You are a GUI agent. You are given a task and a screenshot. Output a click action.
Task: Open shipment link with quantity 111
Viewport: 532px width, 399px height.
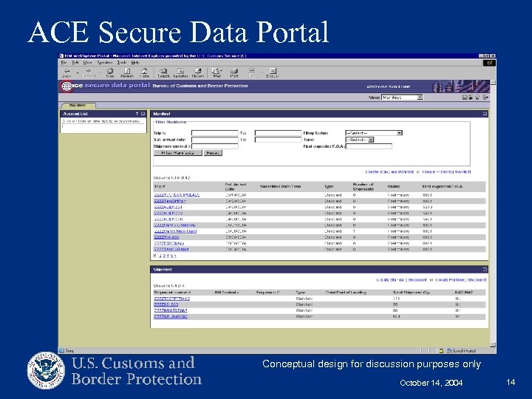pos(171,299)
